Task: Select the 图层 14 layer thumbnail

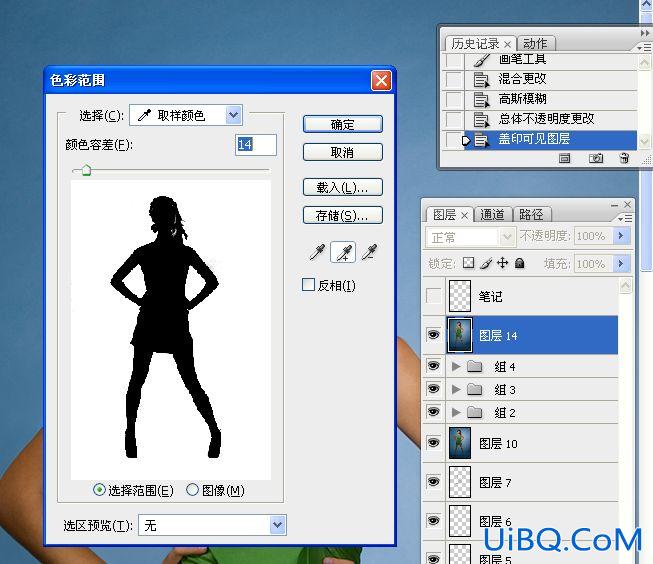Action: 460,335
